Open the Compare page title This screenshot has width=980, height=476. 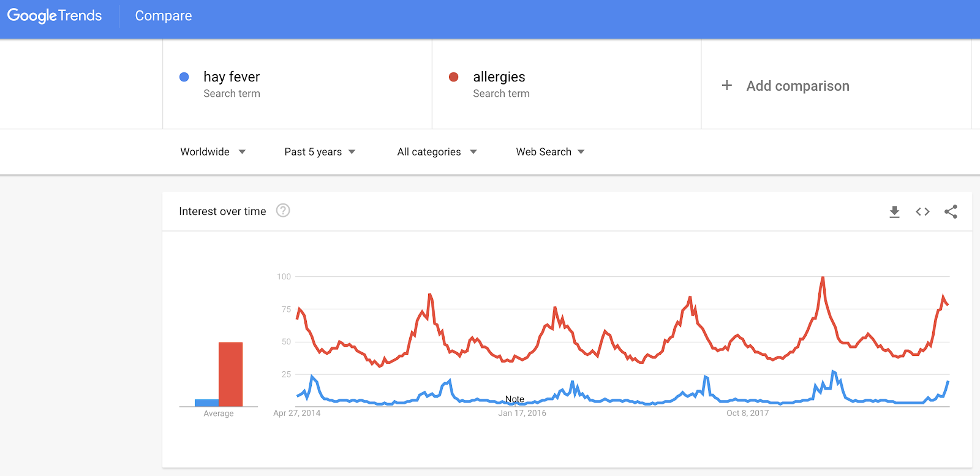(x=164, y=16)
